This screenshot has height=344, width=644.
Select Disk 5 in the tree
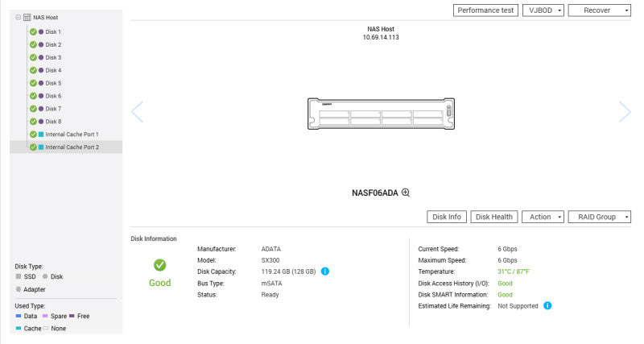(53, 83)
